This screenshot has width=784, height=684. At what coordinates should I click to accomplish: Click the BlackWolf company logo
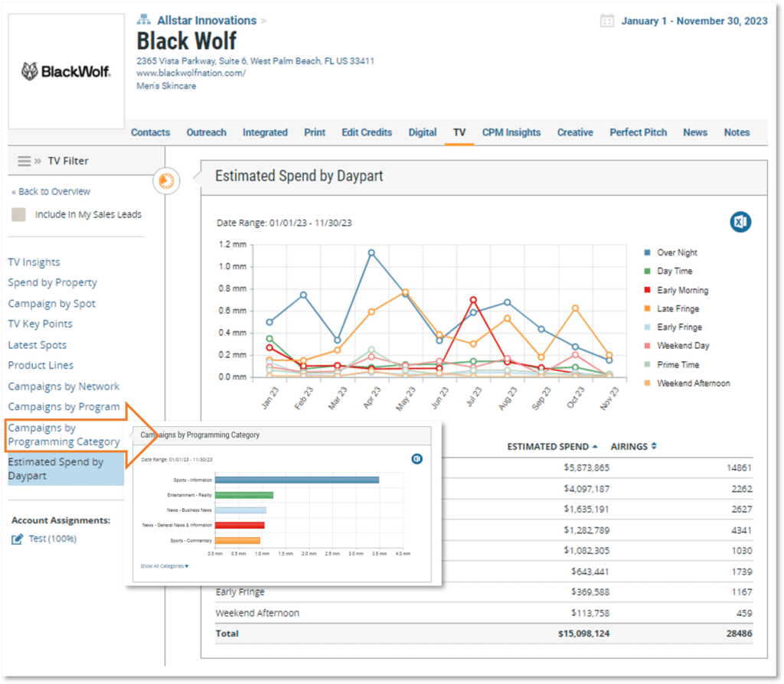65,72
